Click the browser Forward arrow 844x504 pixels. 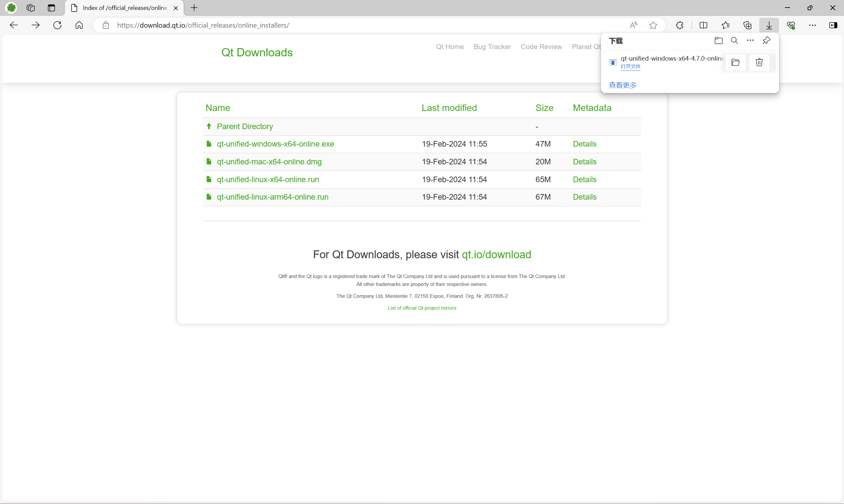click(x=35, y=25)
